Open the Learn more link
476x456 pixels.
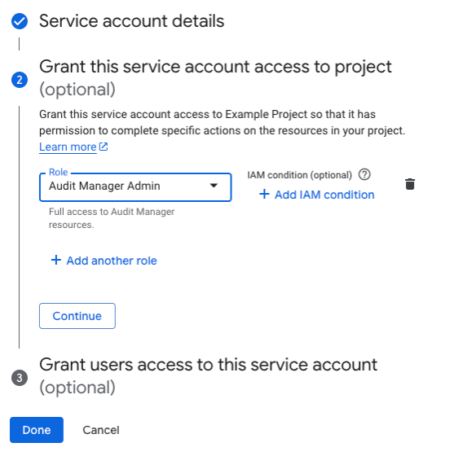(68, 147)
